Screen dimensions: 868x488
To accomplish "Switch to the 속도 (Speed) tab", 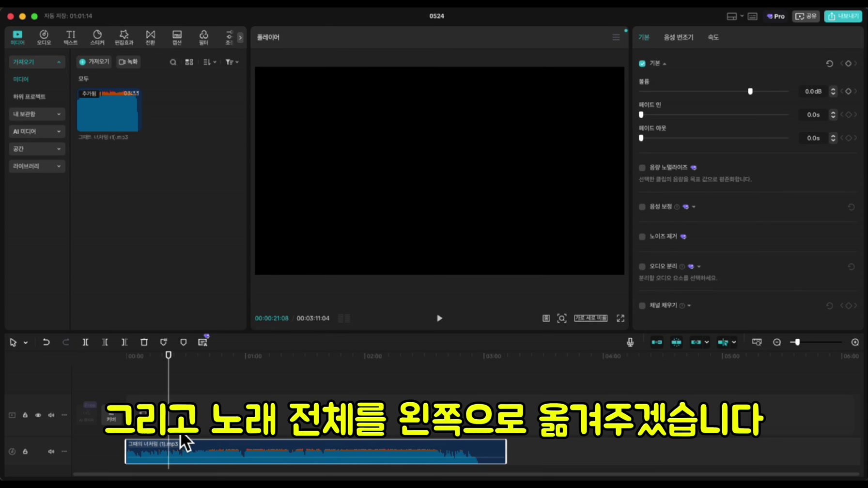I will [x=713, y=37].
